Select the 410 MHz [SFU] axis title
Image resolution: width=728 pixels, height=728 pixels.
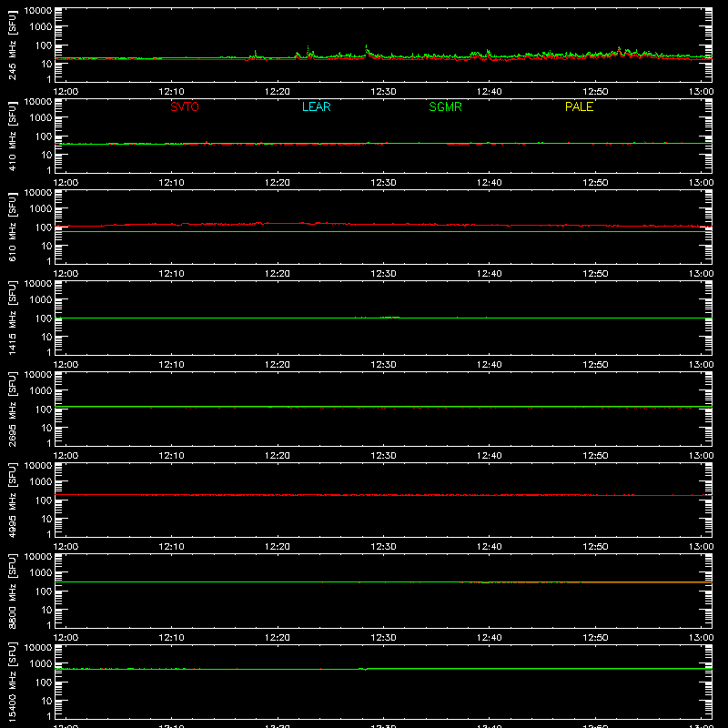[13, 136]
